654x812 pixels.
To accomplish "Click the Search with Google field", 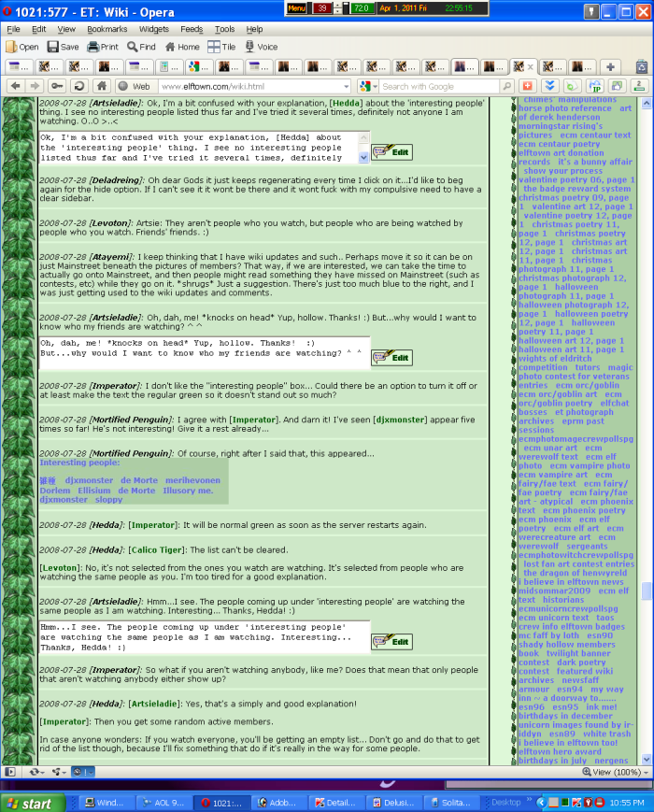I will point(439,87).
